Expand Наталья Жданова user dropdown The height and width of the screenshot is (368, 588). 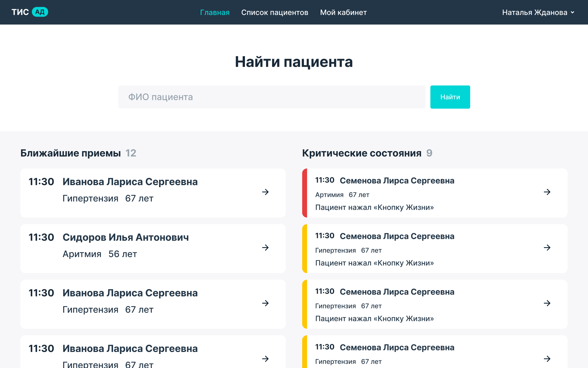534,12
